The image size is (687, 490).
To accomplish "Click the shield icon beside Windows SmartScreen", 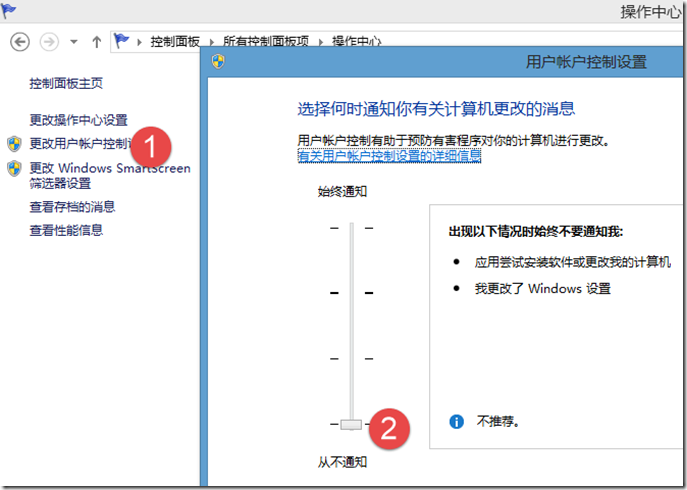I will coord(14,168).
